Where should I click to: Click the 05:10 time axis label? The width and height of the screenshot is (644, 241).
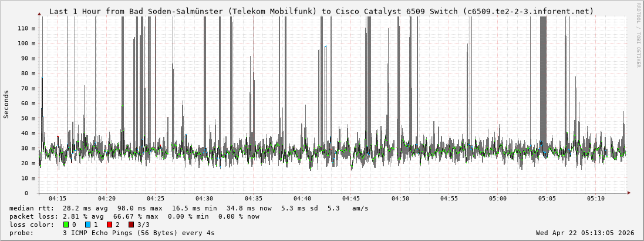[595, 199]
